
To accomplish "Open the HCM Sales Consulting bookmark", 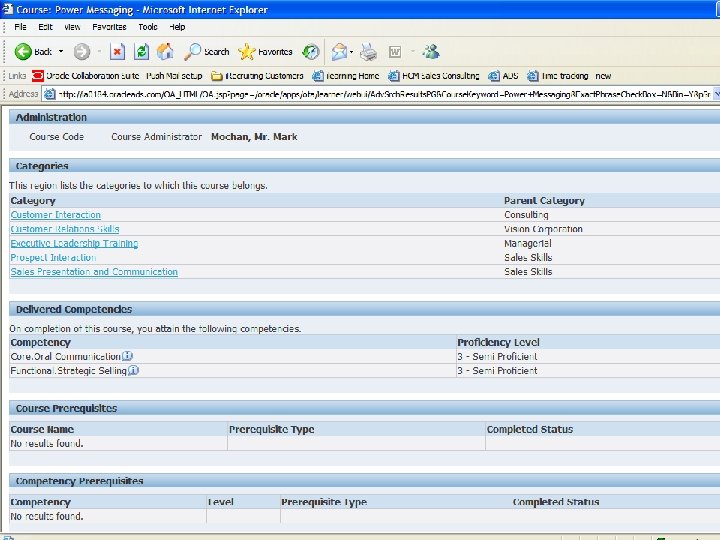I will tap(433, 76).
